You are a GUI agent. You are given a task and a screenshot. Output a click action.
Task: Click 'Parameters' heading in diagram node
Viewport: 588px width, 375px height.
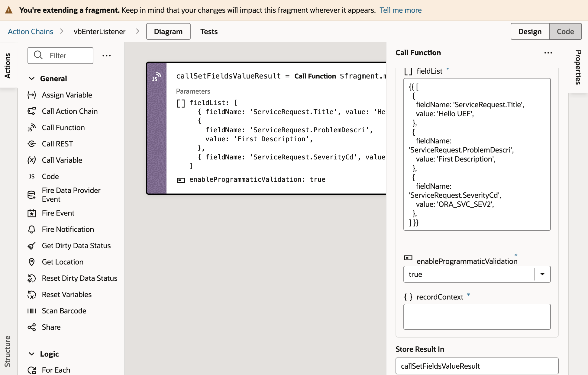pos(193,91)
